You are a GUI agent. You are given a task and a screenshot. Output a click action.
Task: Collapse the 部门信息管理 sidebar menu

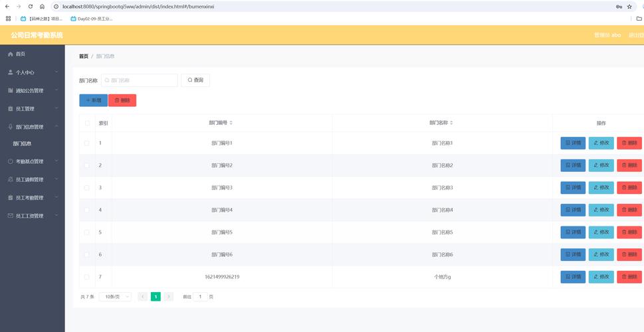coord(32,127)
